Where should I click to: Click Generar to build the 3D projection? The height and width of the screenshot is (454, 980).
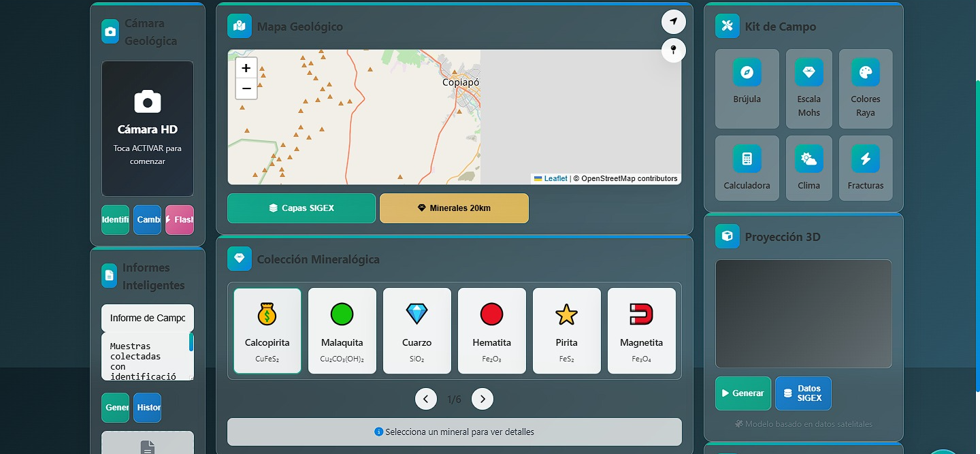click(x=742, y=393)
